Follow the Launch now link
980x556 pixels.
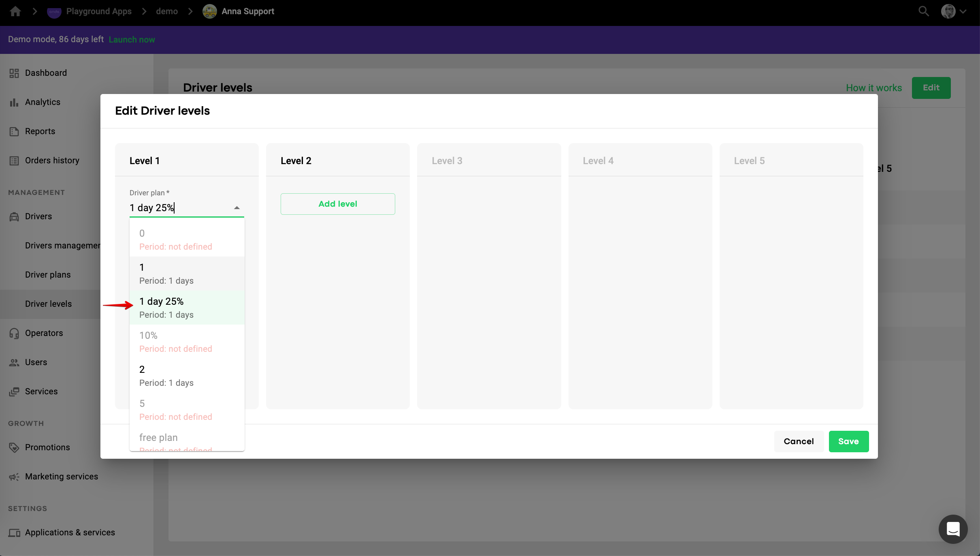click(132, 40)
